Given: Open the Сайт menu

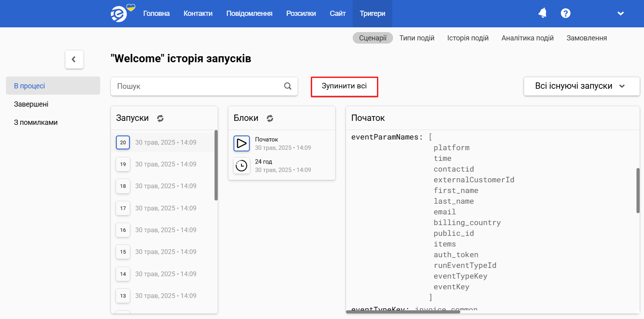Looking at the screenshot, I should coord(338,13).
